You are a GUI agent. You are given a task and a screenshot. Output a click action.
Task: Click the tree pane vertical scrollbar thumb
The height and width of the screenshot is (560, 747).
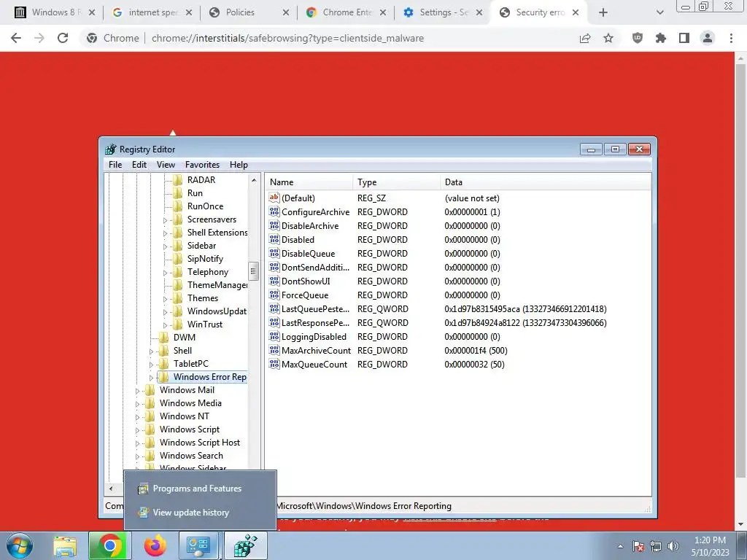point(253,272)
